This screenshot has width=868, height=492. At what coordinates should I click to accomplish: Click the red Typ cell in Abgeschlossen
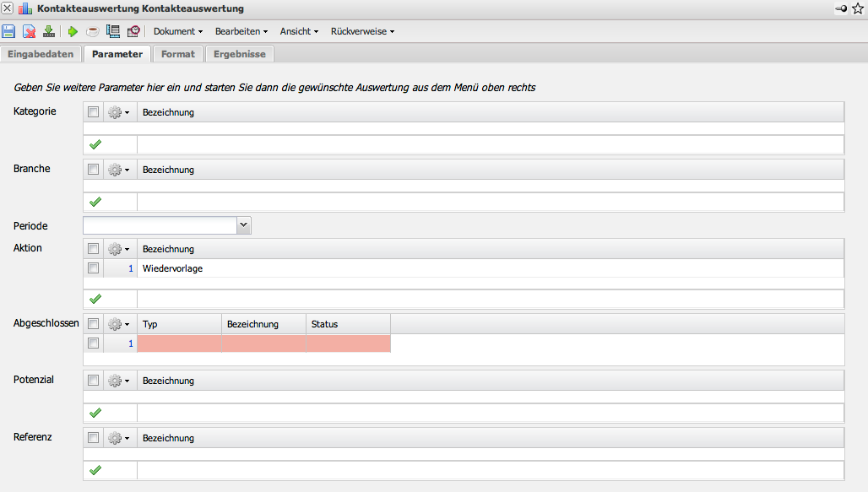179,343
